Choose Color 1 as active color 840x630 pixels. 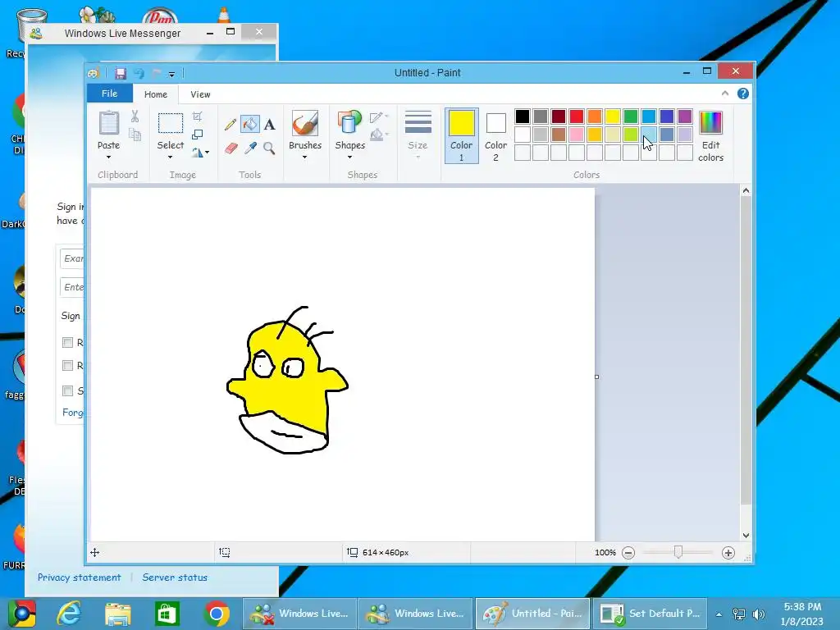pos(461,136)
